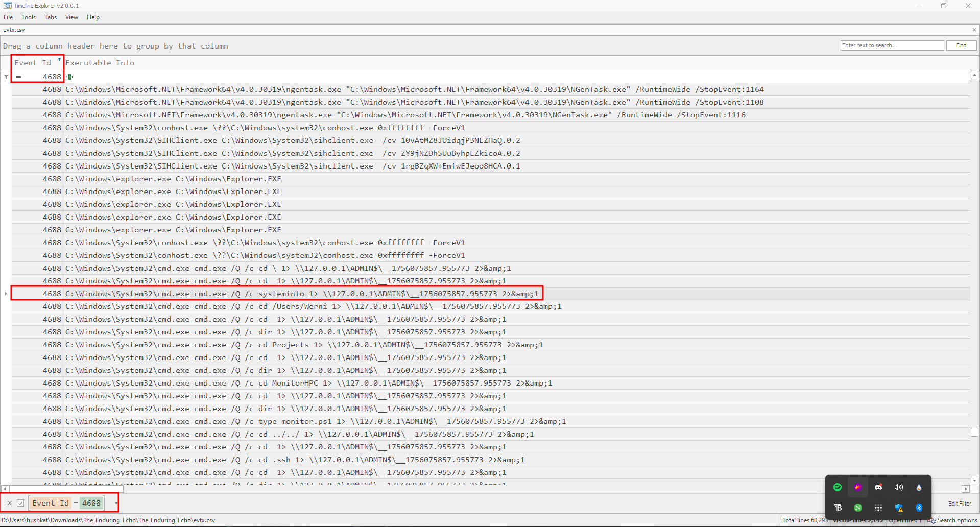Expand the selected systeminfo row indicator

click(x=6, y=294)
